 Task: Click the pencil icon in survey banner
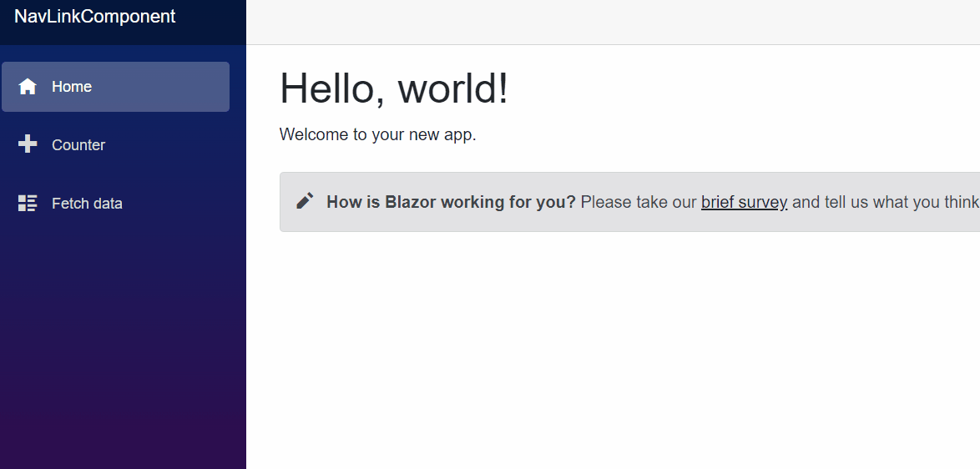click(305, 200)
